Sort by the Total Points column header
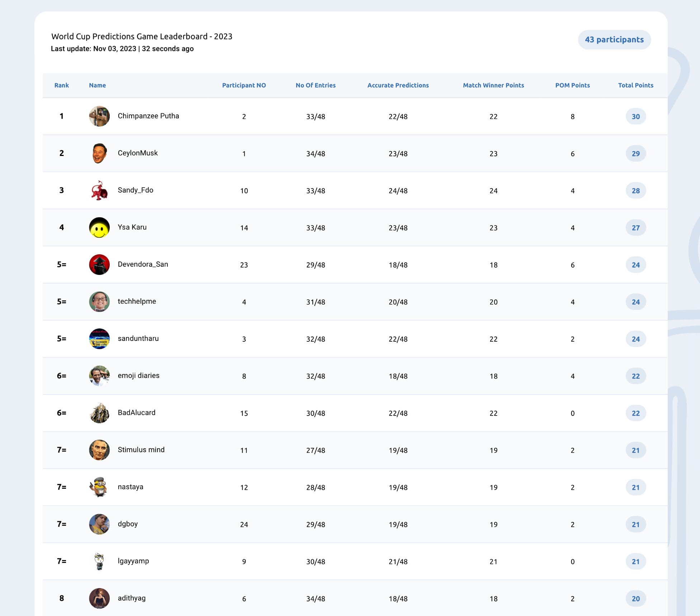Screen dimensions: 700x616 [635, 85]
